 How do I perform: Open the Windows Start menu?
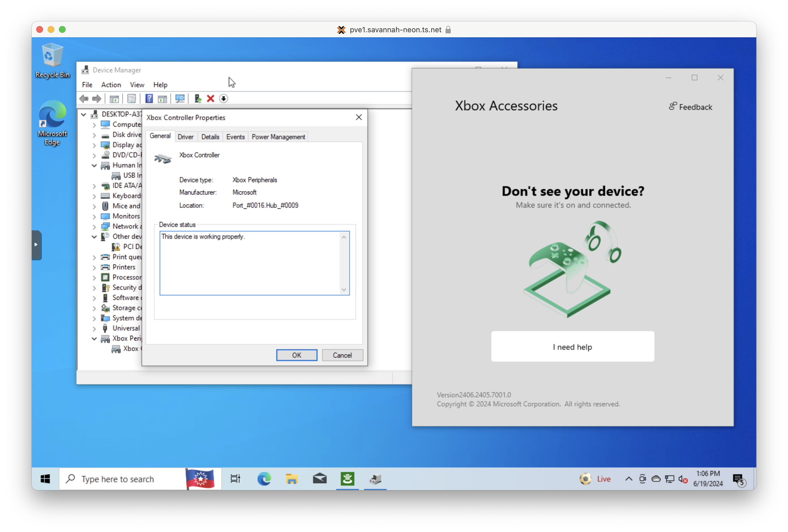point(46,479)
